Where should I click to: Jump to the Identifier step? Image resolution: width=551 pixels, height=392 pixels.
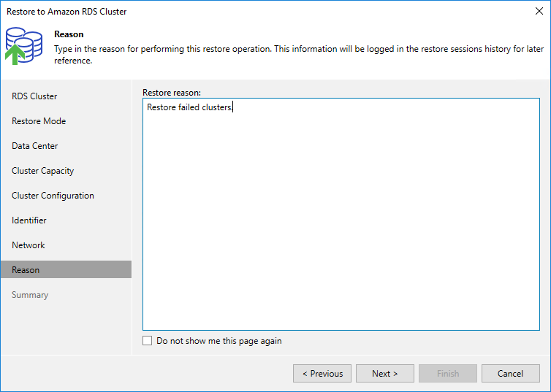coord(29,220)
